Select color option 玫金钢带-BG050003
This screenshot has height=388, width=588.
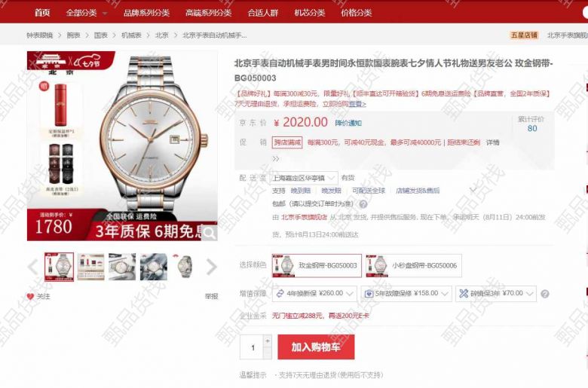point(317,266)
